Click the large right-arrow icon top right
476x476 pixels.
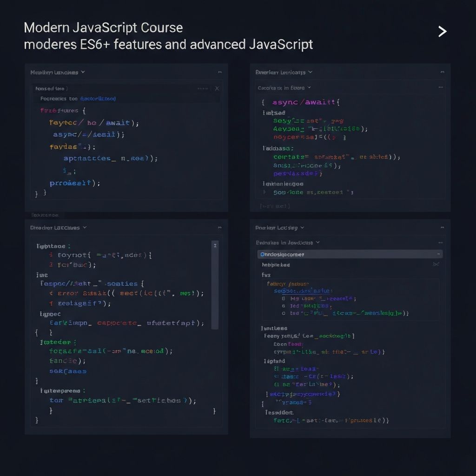tap(441, 31)
